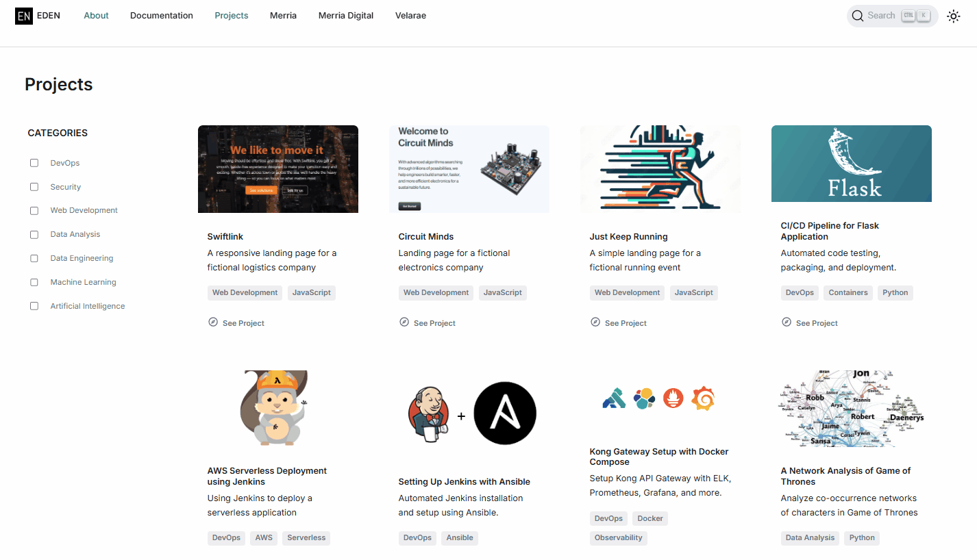Click compass icon under Just Keep Running
This screenshot has width=977, height=560.
(x=595, y=322)
